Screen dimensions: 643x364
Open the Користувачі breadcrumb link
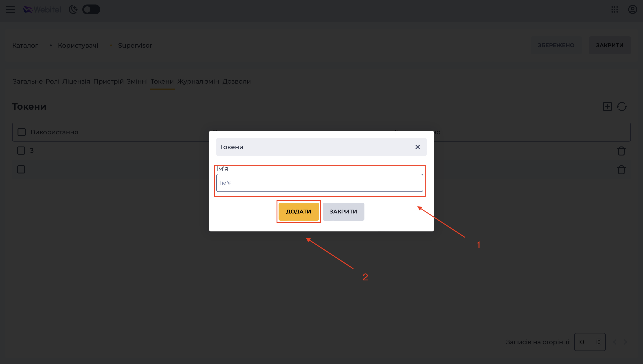point(78,45)
